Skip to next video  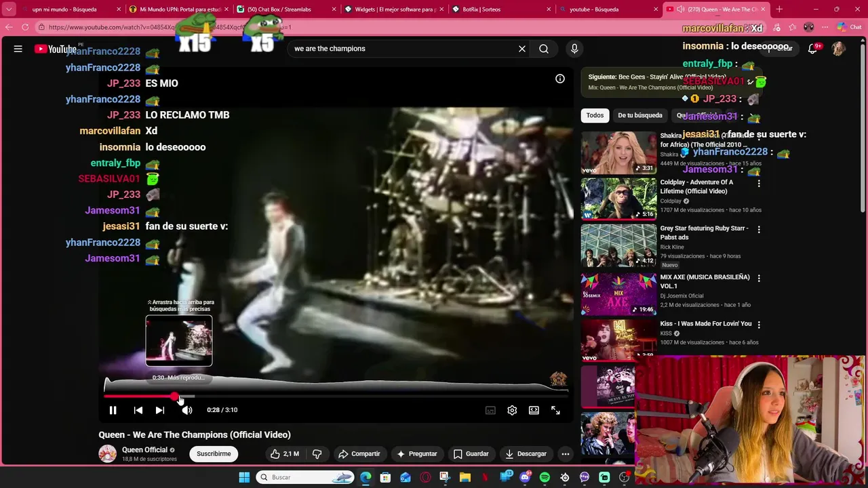coord(160,410)
